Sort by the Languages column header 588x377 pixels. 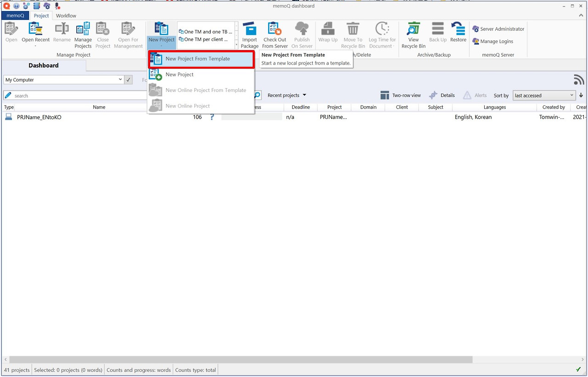click(495, 107)
